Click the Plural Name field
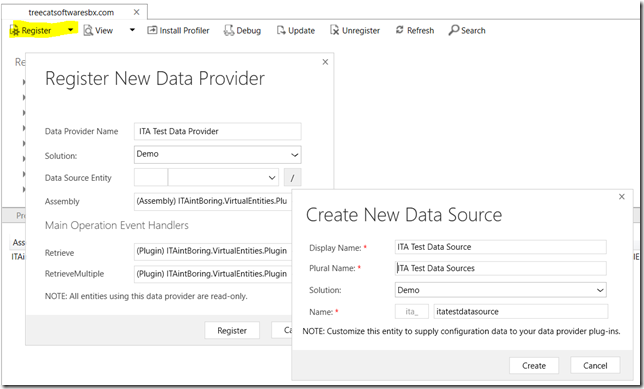The image size is (644, 389). (500, 268)
